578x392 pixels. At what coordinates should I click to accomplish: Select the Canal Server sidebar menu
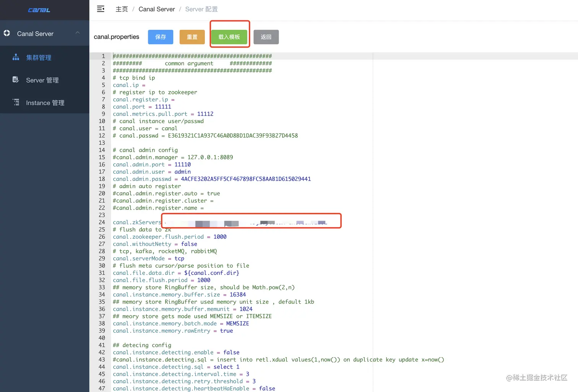(x=45, y=33)
